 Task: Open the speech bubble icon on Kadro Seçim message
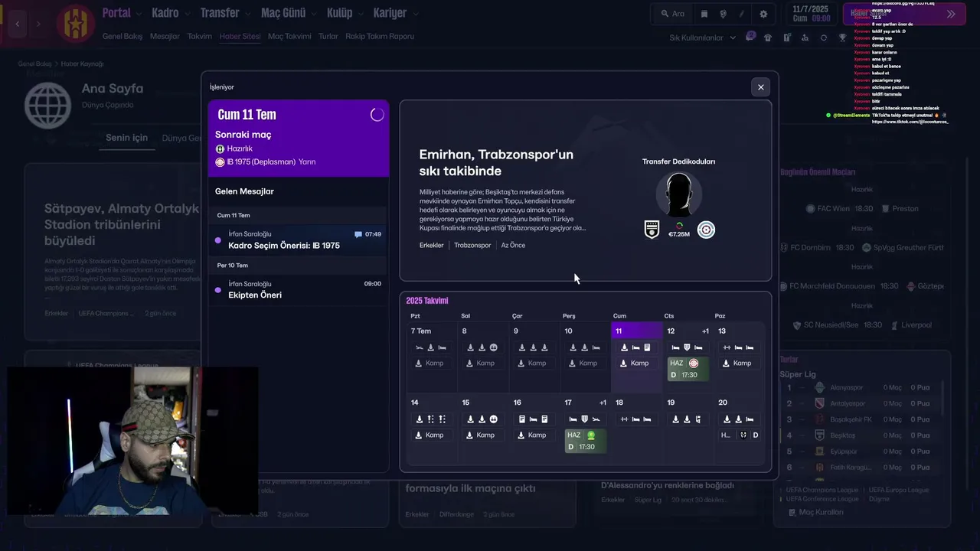pos(358,234)
